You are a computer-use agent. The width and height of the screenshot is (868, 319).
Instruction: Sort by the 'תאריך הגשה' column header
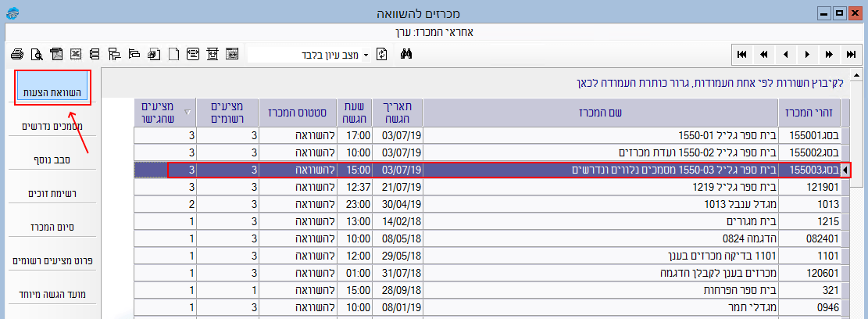click(x=402, y=113)
